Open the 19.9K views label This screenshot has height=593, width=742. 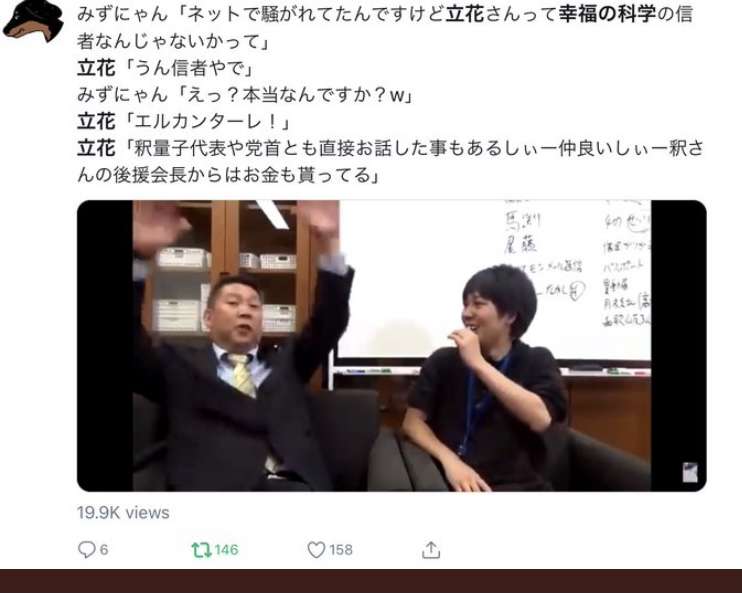(123, 513)
